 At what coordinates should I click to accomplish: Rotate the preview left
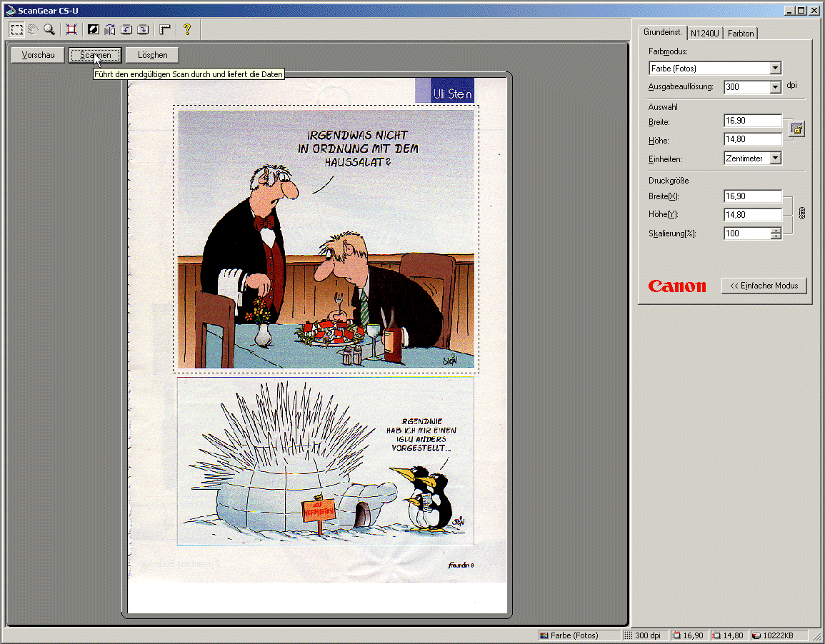click(126, 29)
